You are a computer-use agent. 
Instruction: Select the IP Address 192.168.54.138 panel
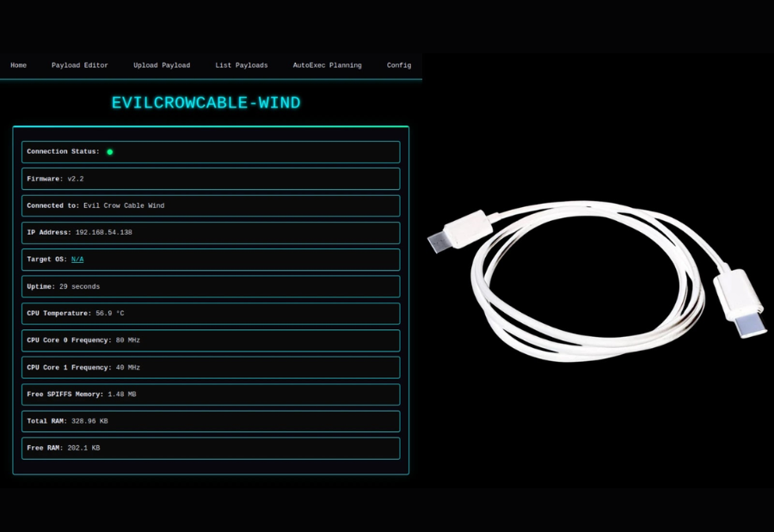point(211,232)
